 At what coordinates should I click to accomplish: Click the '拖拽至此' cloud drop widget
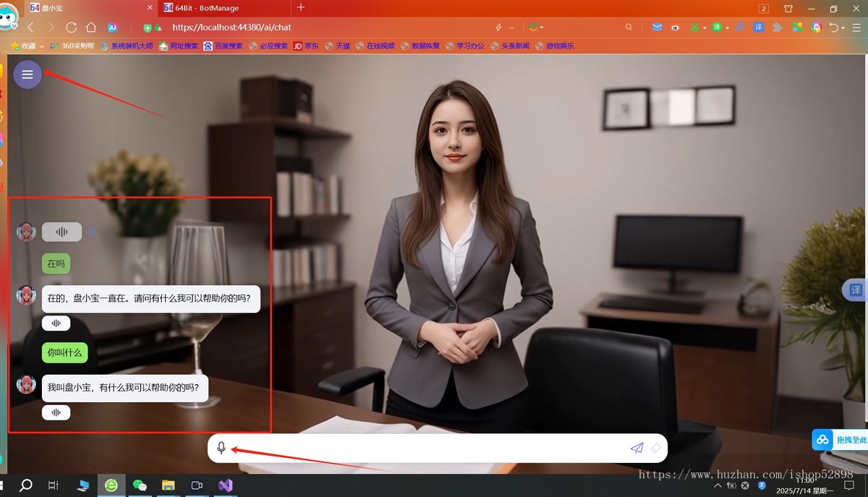click(840, 439)
